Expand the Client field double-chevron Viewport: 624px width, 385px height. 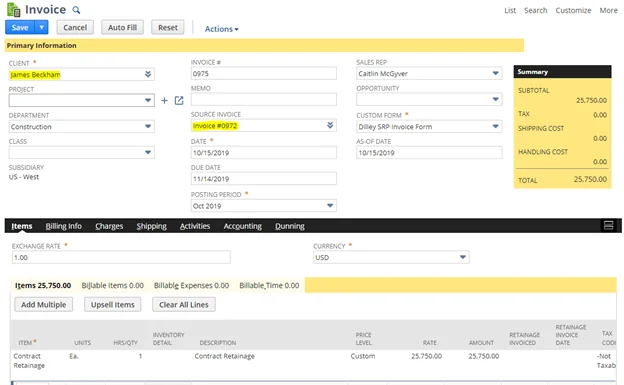(148, 74)
